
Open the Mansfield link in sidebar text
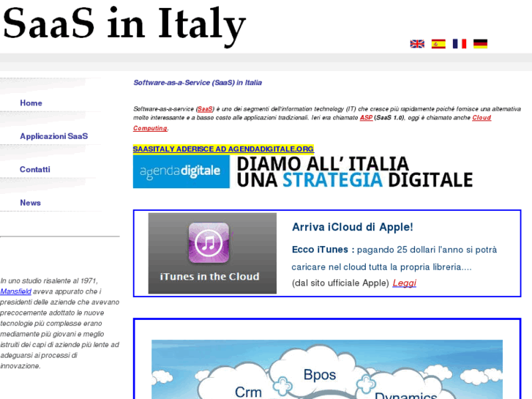15,291
